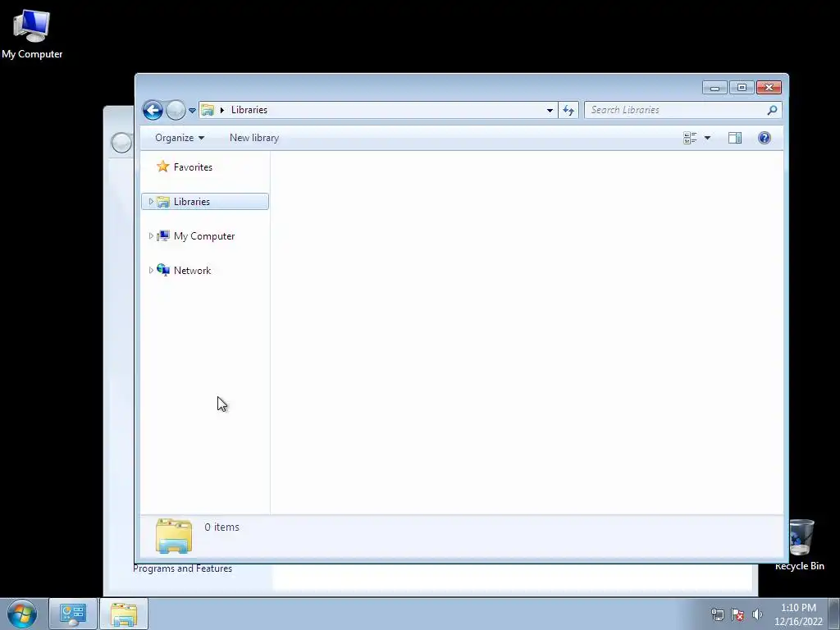Expand the My Computer tree node
Screen dimensions: 840x630
[x=151, y=235]
